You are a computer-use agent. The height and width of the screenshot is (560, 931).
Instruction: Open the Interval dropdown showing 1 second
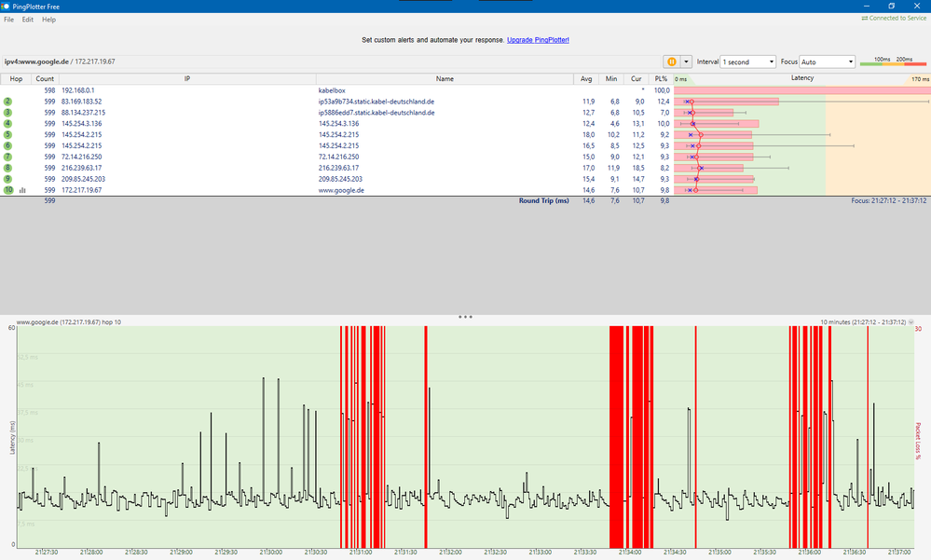pos(748,61)
